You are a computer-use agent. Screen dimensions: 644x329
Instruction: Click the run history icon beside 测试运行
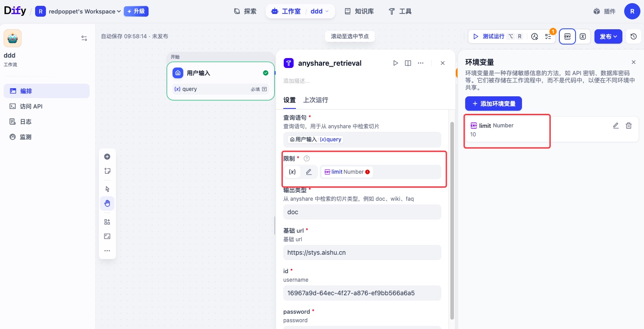pyautogui.click(x=535, y=36)
